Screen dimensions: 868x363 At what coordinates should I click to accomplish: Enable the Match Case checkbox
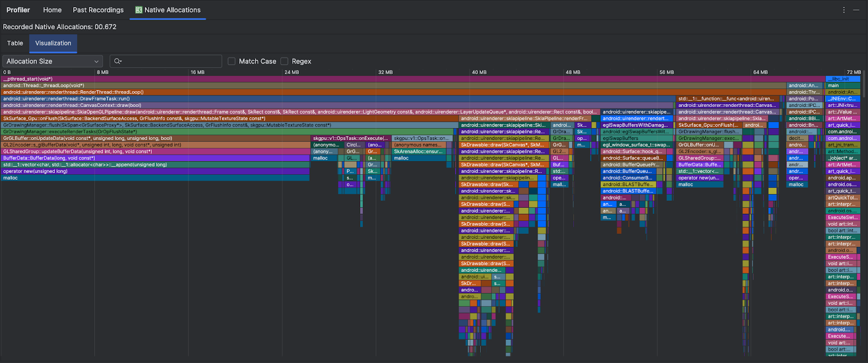pyautogui.click(x=232, y=61)
